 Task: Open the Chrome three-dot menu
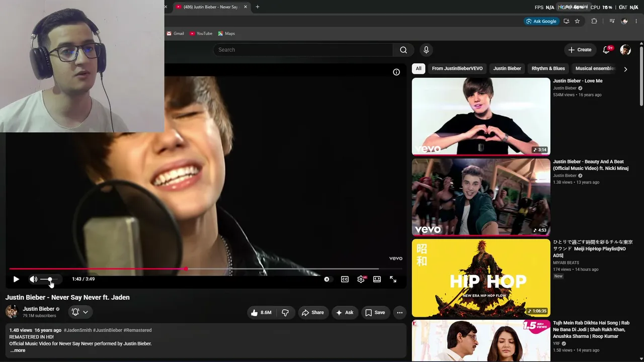click(x=636, y=21)
